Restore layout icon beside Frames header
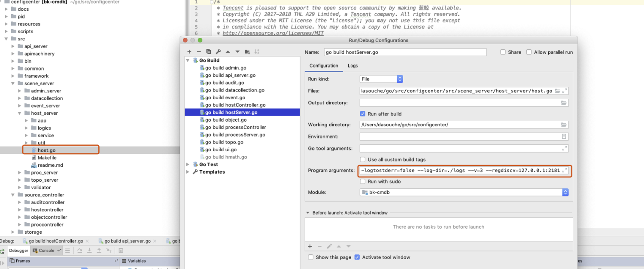Viewport: 644px width, 269px height. point(116,261)
